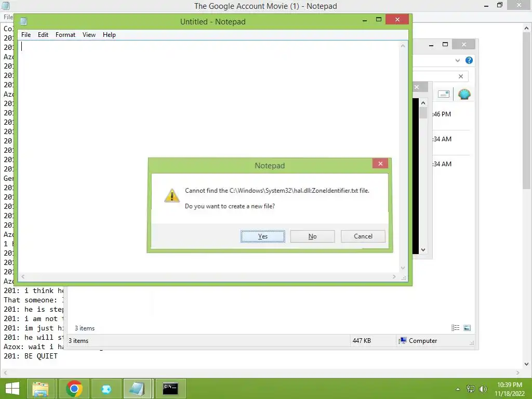Click the warning triangle icon in dialog
The image size is (532, 399).
[172, 195]
